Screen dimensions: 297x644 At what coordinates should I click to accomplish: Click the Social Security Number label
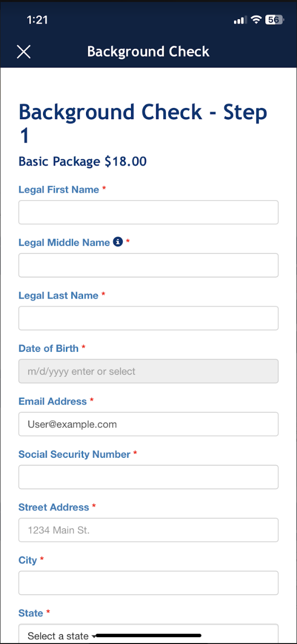click(x=74, y=454)
